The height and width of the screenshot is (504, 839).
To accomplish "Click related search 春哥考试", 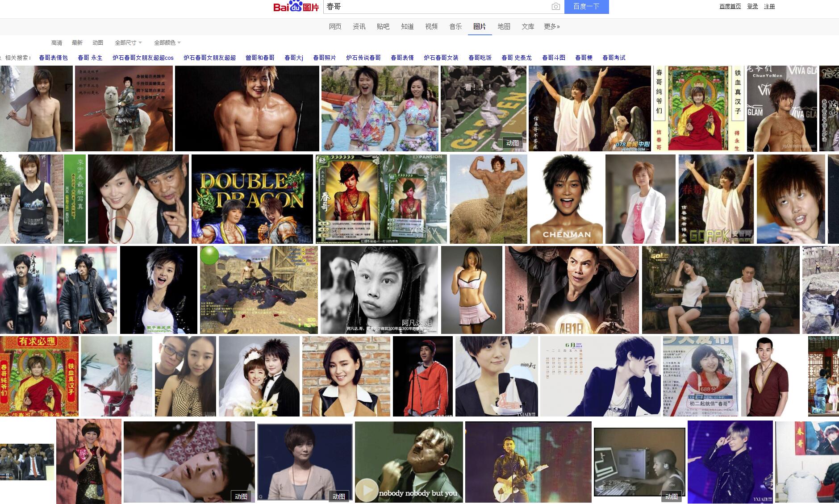I will click(x=614, y=58).
